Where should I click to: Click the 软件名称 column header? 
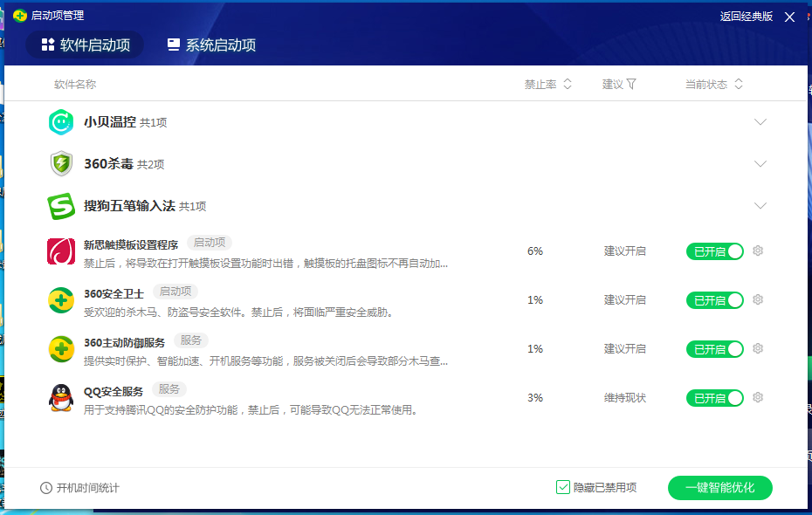(x=75, y=85)
